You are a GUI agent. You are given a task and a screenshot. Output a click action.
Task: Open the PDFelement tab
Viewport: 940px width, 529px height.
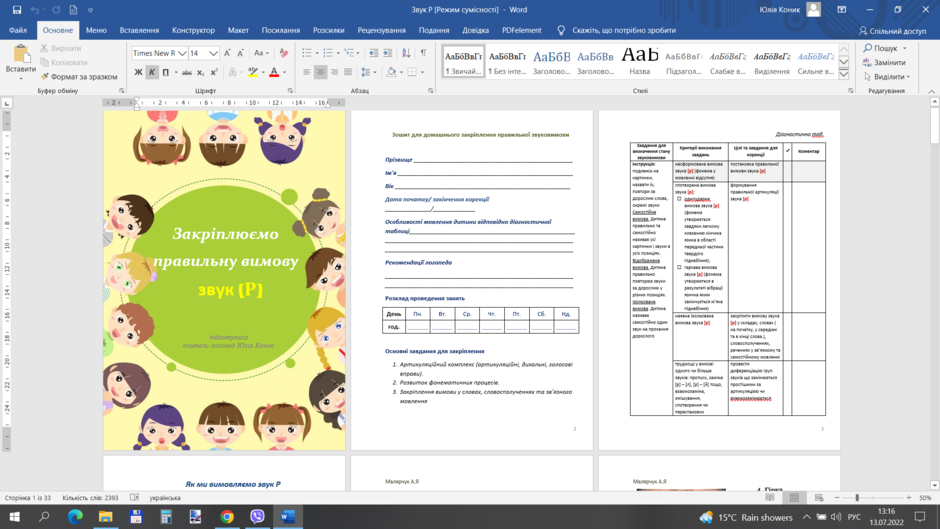tap(522, 31)
